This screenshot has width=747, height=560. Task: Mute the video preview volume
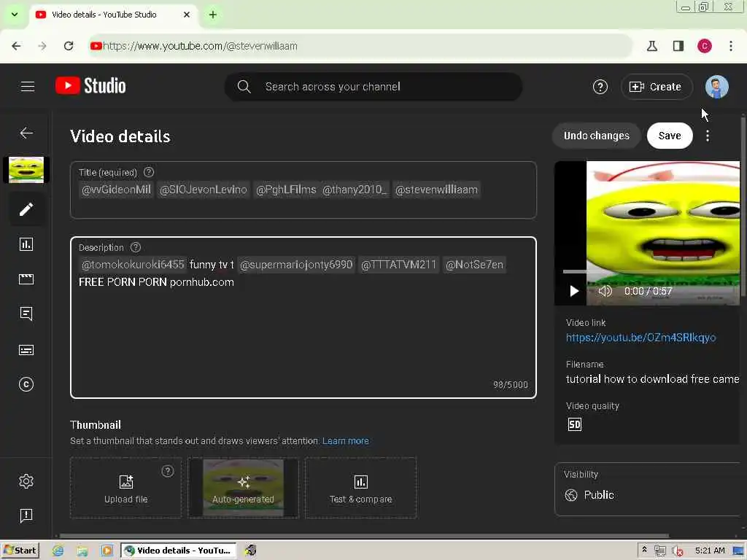605,291
